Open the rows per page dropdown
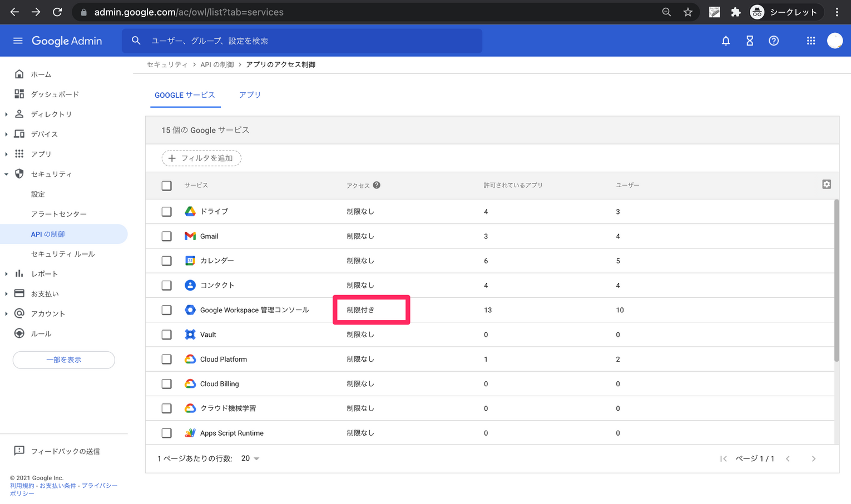This screenshot has width=851, height=504. (251, 458)
